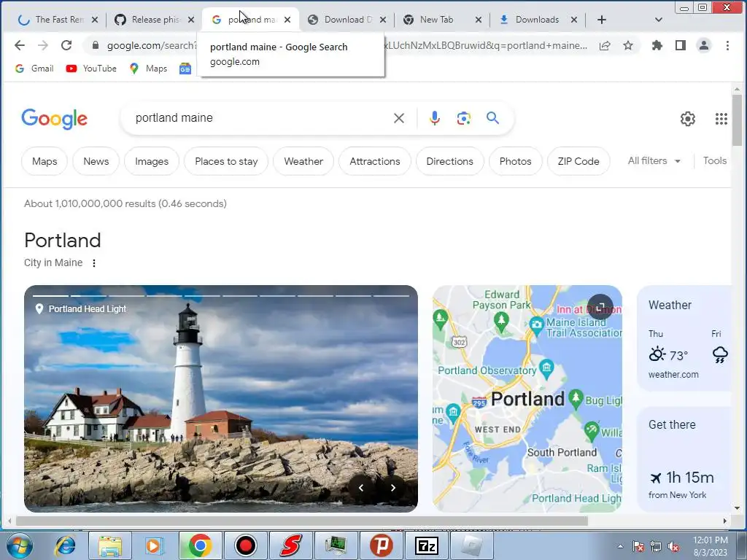Open the Extensions puzzle icon
The width and height of the screenshot is (747, 560).
[657, 45]
